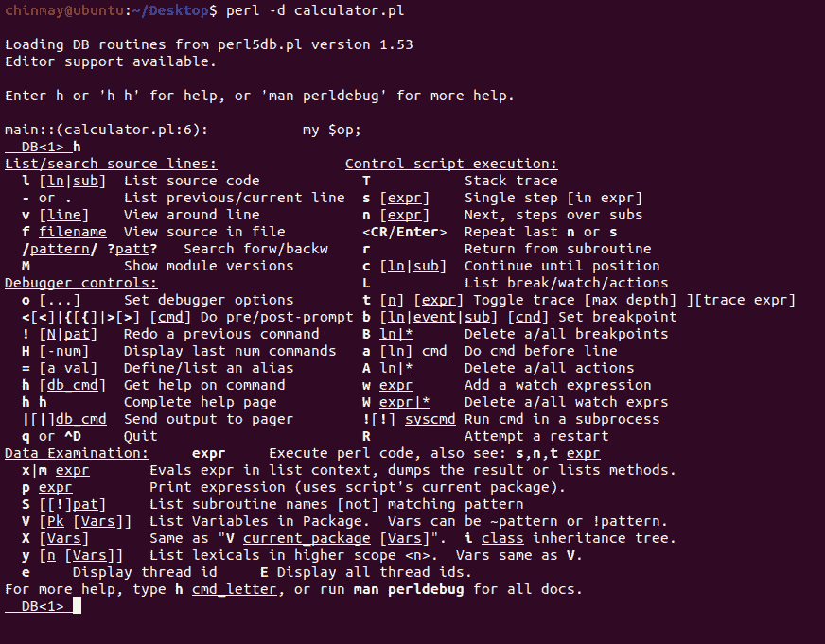Image resolution: width=825 pixels, height=644 pixels.
Task: Click the 'Quit' command description
Action: point(141,436)
